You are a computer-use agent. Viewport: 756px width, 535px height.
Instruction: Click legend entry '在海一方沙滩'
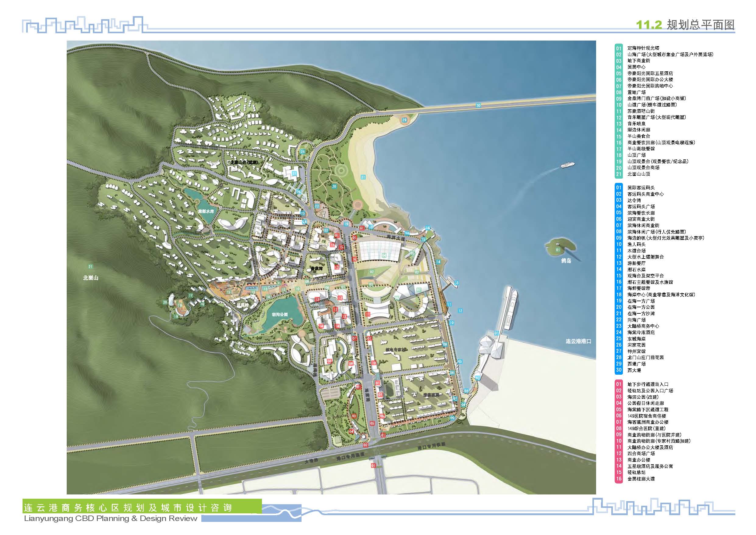tap(641, 313)
